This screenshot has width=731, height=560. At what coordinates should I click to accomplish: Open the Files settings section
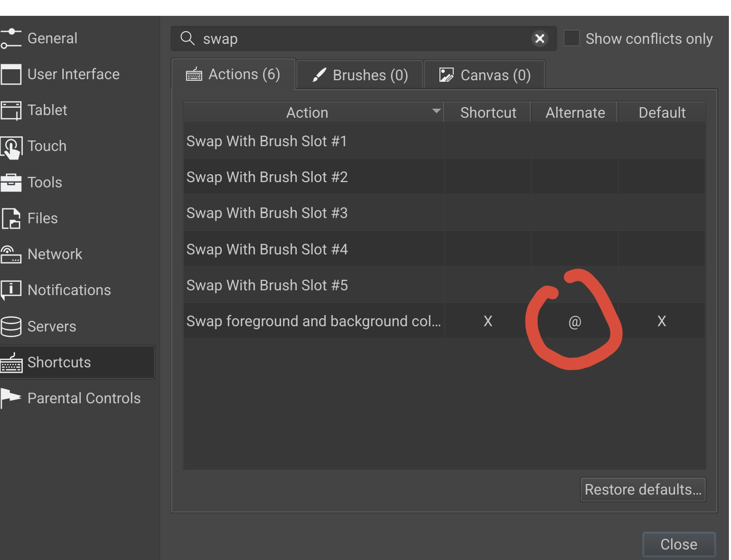(x=42, y=218)
